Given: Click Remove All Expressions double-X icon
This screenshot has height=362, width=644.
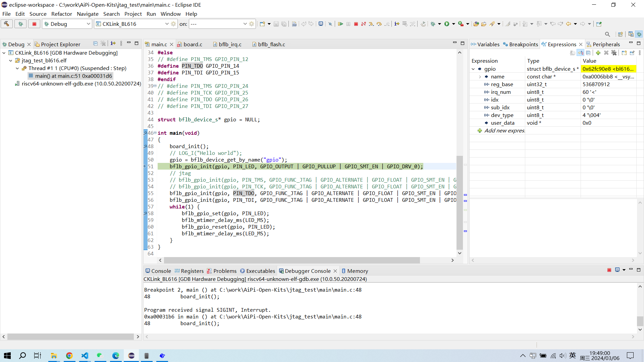Looking at the screenshot, I should [614, 53].
